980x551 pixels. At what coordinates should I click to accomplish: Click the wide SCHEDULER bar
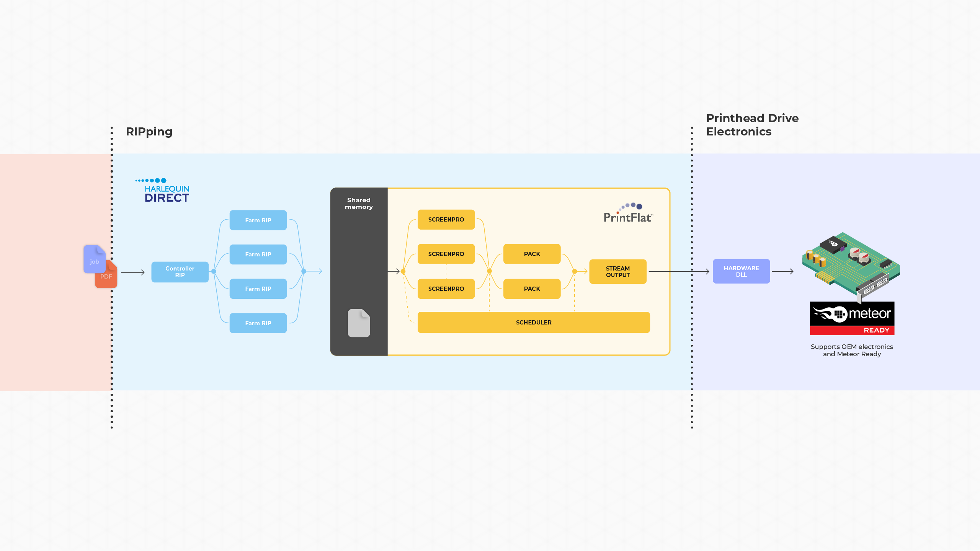(533, 322)
